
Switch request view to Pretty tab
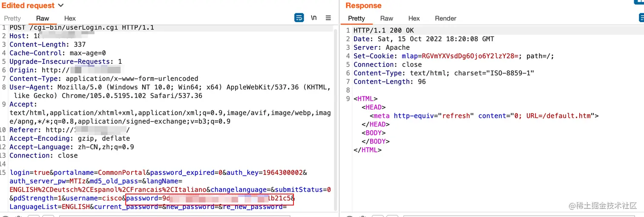(12, 18)
